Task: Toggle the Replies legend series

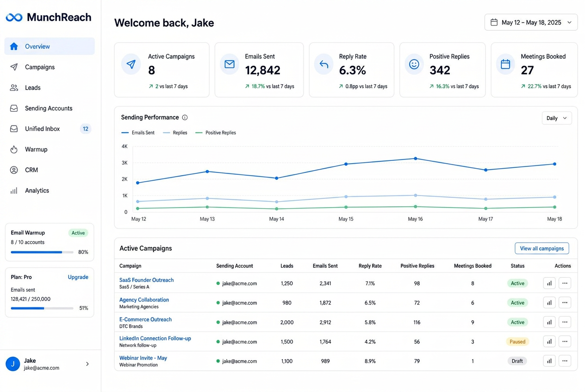Action: (175, 133)
